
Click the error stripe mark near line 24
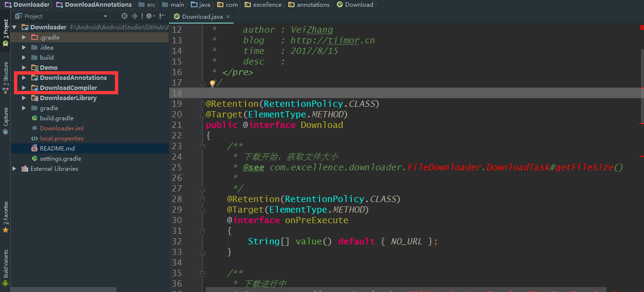pos(641,156)
